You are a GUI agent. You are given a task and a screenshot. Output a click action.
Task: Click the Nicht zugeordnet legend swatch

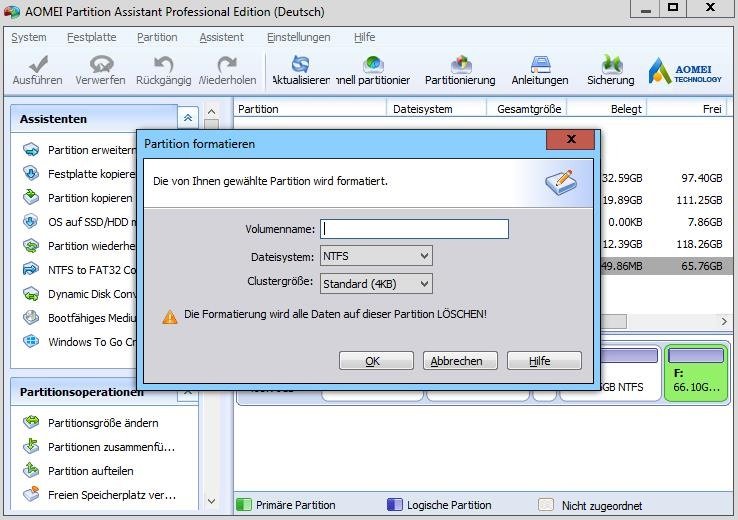546,505
